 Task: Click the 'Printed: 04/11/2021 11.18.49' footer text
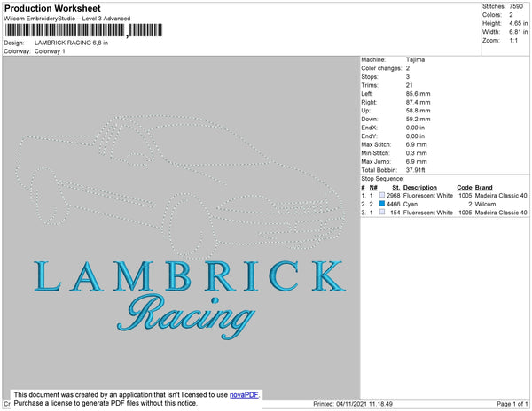[353, 404]
